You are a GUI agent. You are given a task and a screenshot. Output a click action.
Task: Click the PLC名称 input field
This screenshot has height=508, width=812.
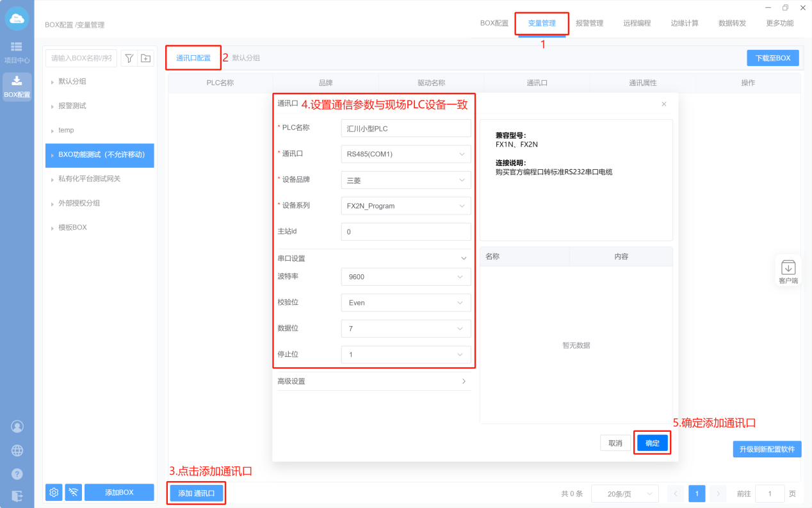coord(406,128)
